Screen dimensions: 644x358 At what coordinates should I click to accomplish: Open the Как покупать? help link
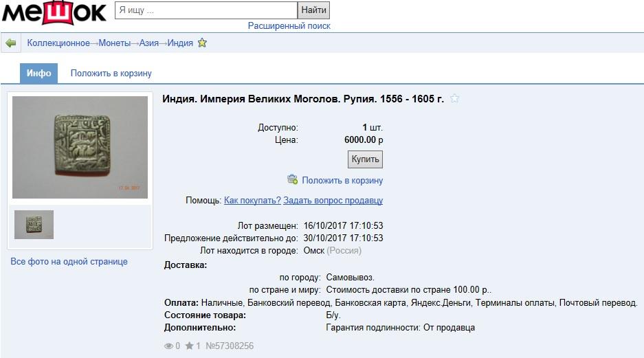click(x=252, y=201)
